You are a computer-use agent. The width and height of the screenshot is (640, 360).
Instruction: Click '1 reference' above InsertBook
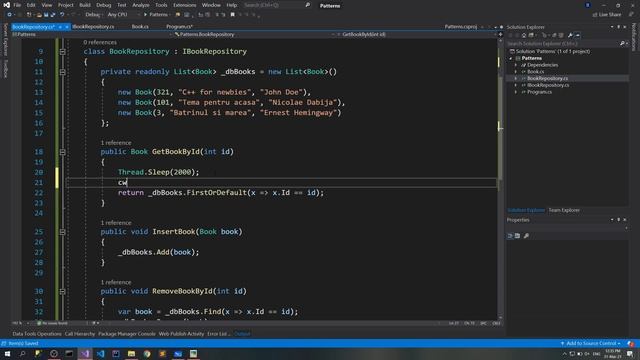coord(116,223)
